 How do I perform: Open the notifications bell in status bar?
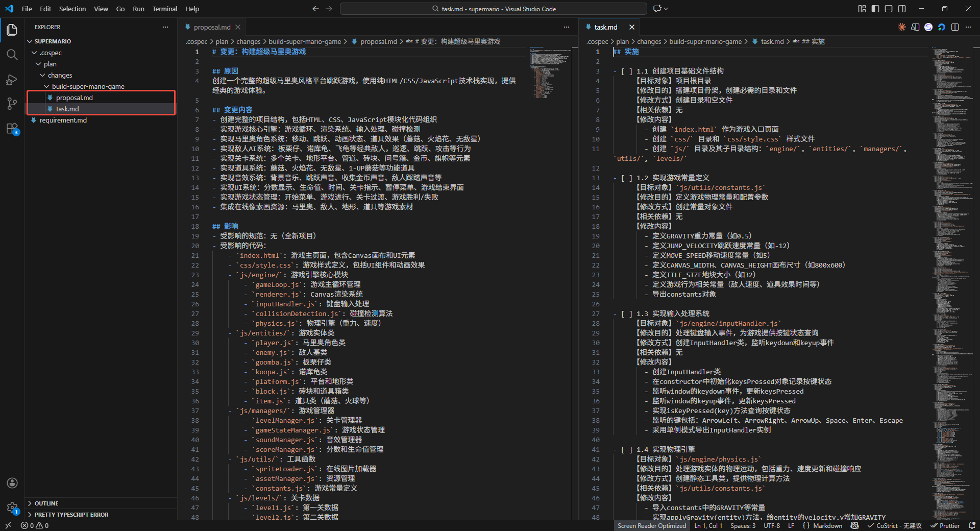click(972, 525)
